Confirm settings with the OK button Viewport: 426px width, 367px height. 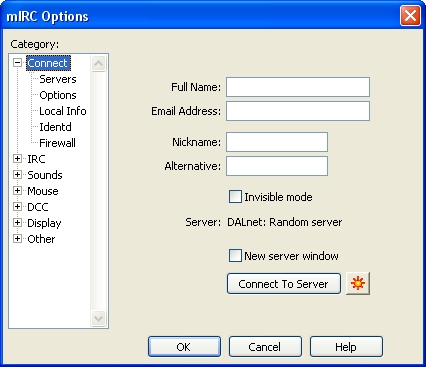[184, 347]
